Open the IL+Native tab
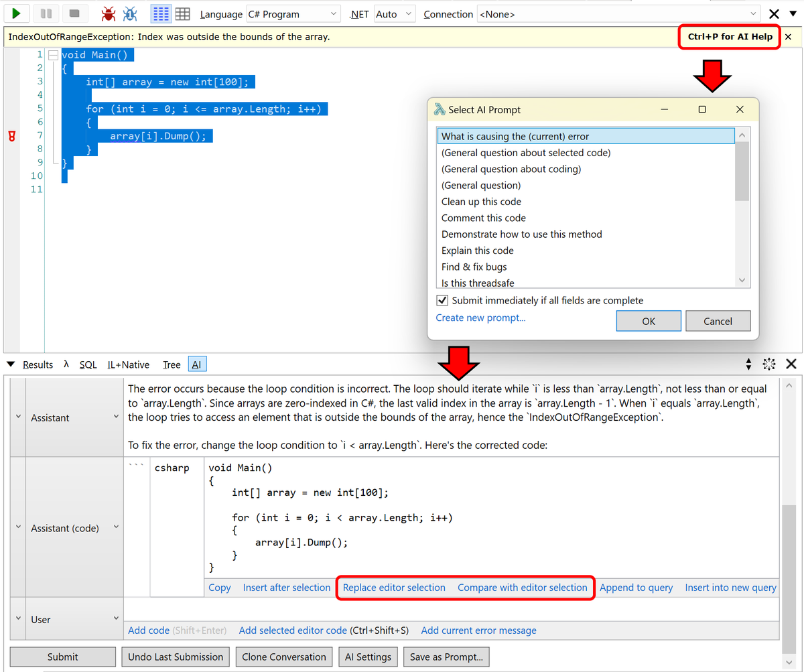 tap(128, 364)
